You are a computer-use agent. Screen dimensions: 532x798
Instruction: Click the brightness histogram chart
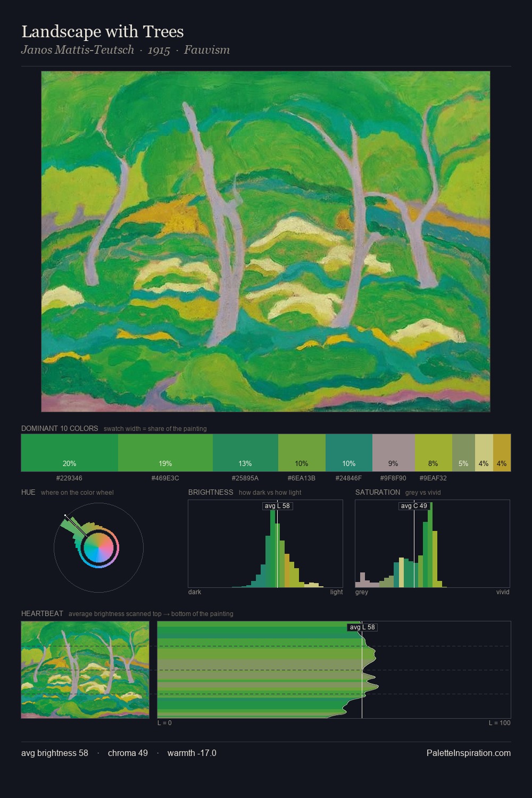pos(265,544)
